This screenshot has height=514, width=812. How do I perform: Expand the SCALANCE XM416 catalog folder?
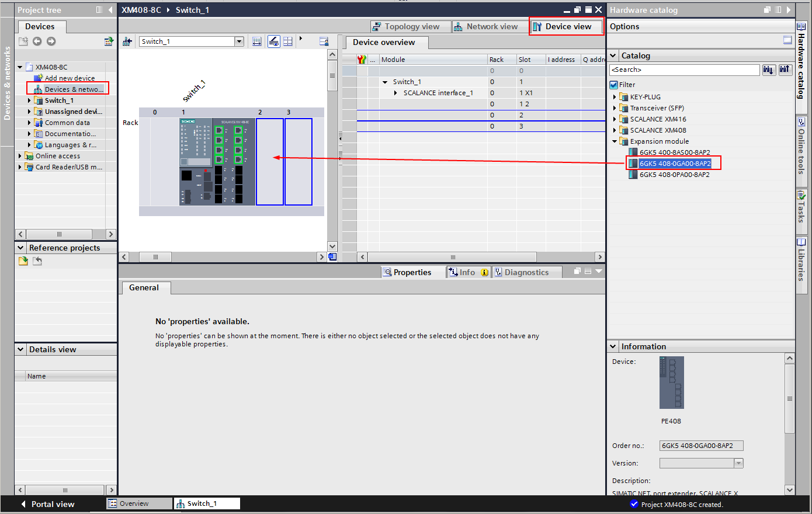(x=615, y=119)
